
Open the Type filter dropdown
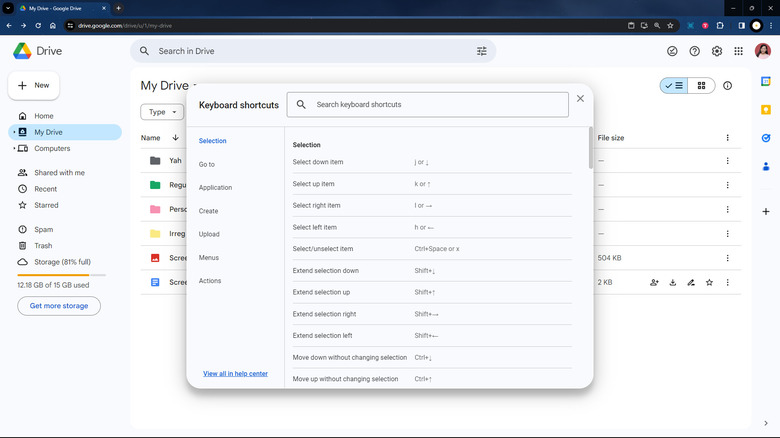coord(163,112)
